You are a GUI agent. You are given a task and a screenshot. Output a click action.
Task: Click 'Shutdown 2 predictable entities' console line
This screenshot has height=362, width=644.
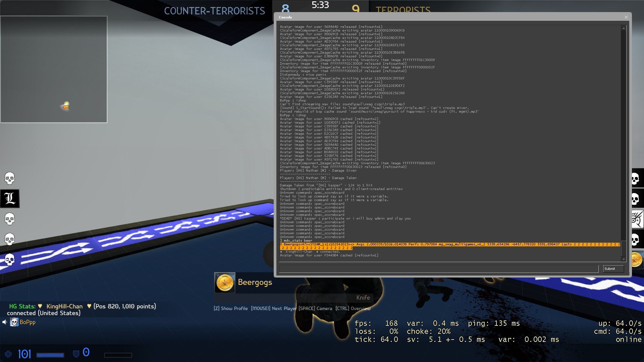[x=341, y=189]
